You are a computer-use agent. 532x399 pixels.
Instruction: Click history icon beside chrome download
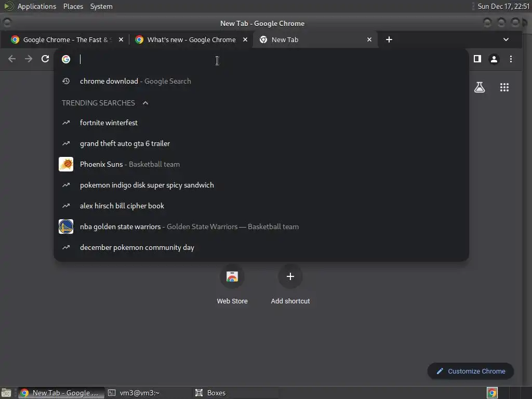tap(66, 81)
